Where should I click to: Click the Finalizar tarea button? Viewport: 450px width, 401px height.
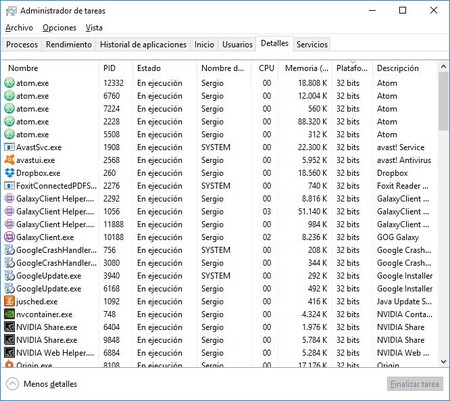[x=415, y=384]
